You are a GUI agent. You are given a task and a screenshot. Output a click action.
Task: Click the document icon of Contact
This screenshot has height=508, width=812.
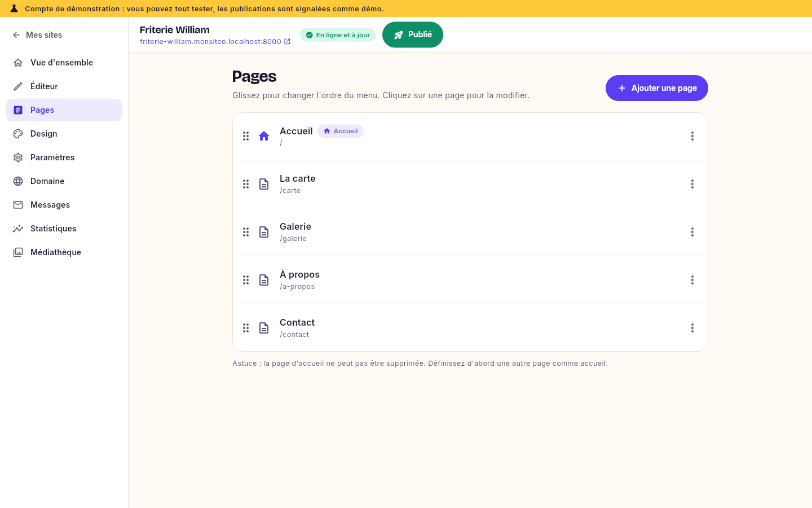[264, 328]
